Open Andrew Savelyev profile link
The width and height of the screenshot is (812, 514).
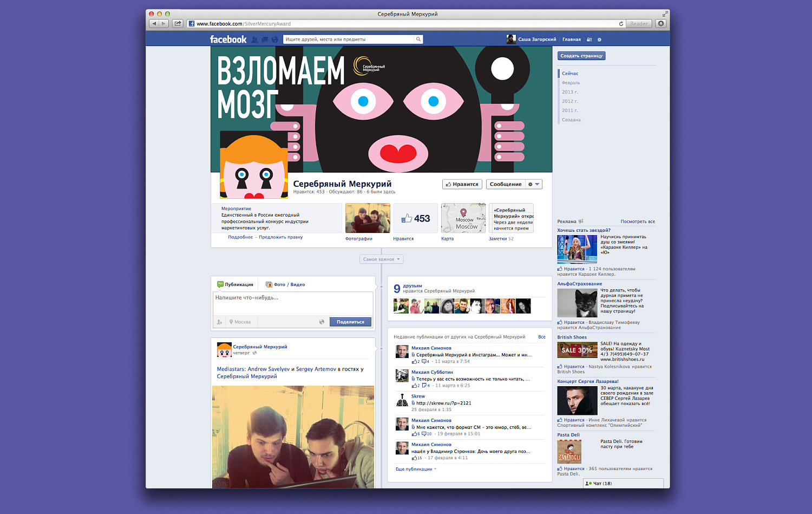pyautogui.click(x=269, y=369)
